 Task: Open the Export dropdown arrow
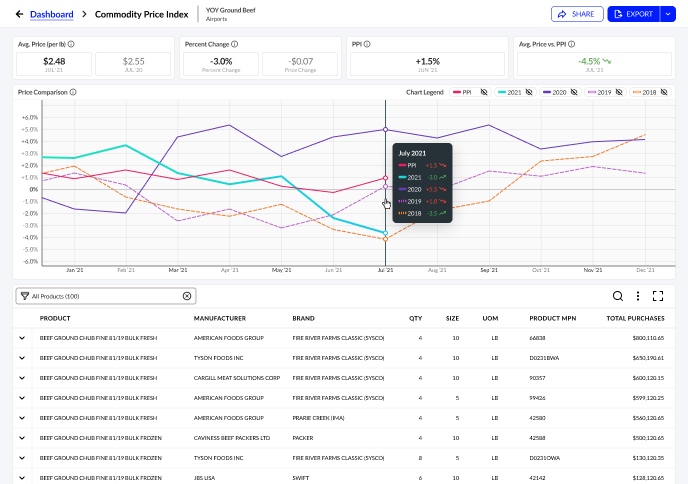pos(668,14)
